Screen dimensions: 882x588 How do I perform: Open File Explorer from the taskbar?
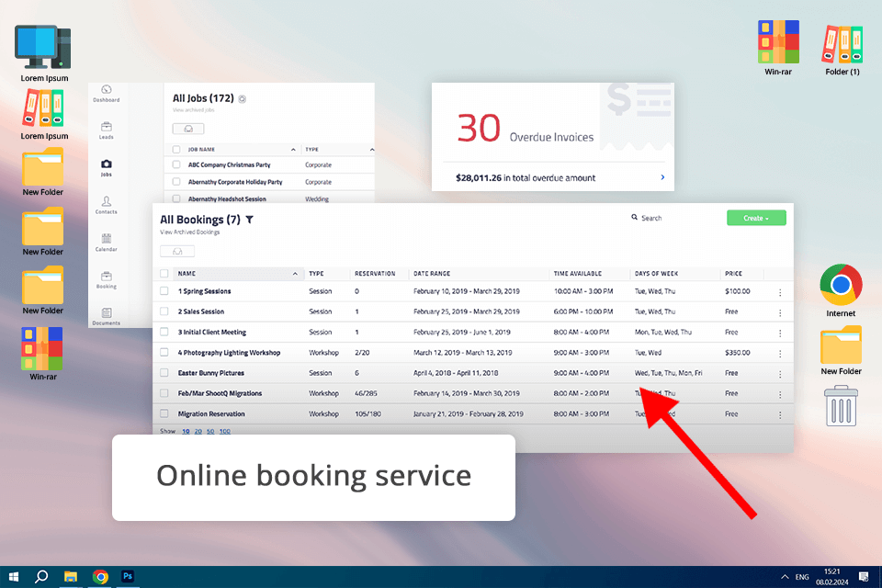click(71, 577)
